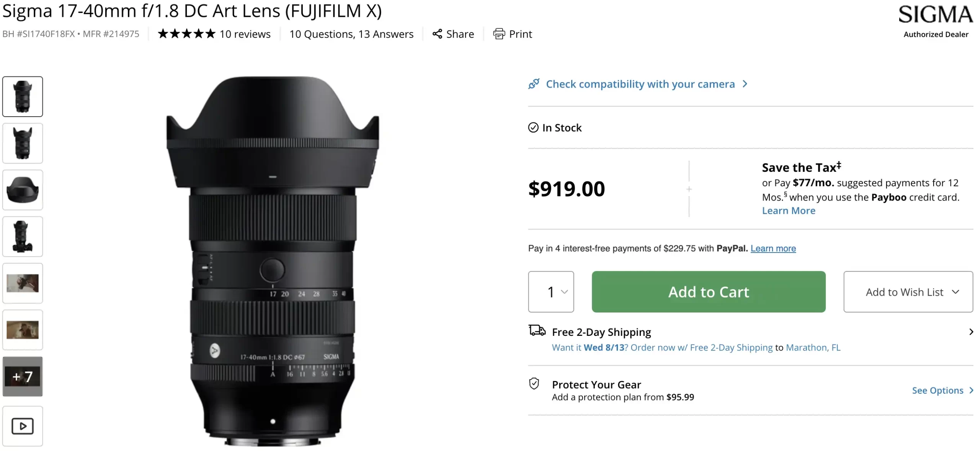Screen dimensions: 980x451
Task: Select the lens hood thumbnail
Action: tap(23, 190)
